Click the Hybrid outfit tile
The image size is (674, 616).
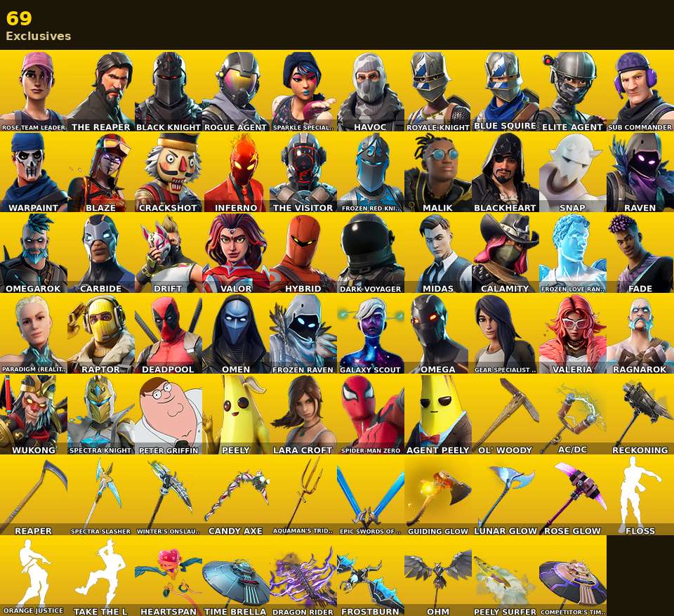(x=303, y=252)
